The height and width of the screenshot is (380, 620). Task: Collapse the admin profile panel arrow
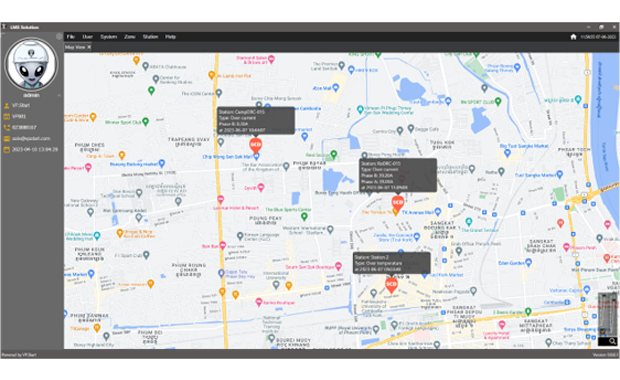click(x=59, y=95)
